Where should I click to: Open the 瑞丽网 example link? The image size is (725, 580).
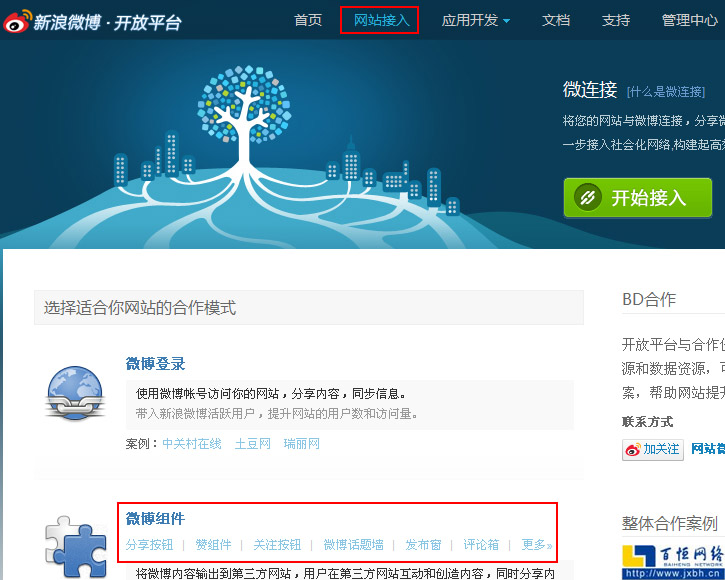302,443
